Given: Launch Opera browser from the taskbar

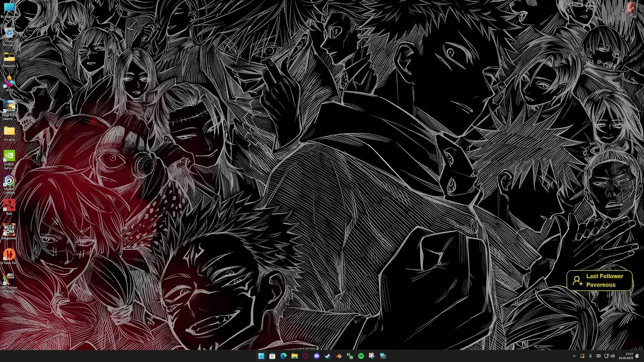Looking at the screenshot, I should (x=305, y=356).
